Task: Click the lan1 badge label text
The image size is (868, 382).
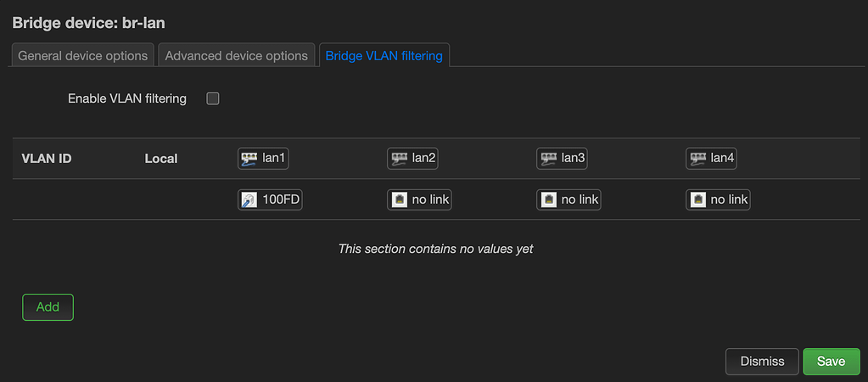Action: pyautogui.click(x=275, y=158)
